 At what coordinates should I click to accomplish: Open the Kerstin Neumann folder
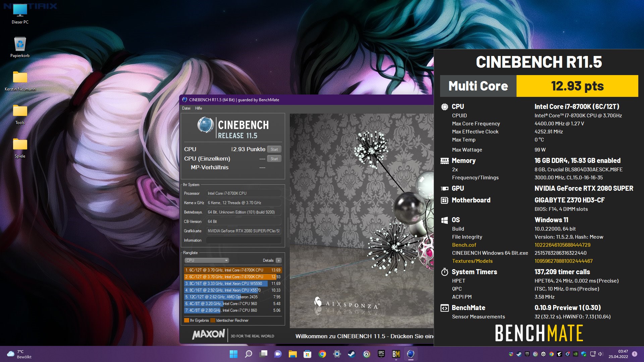pos(20,81)
